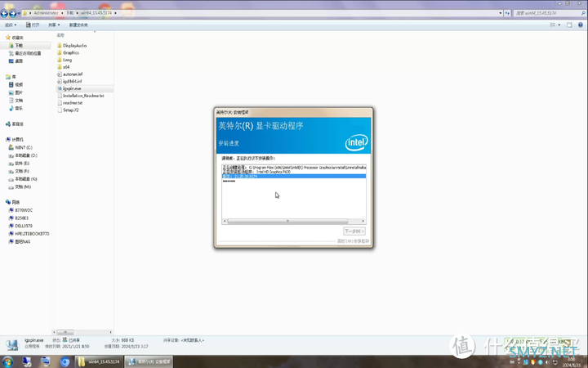Click the win64_15.45.5174 address bar segment
This screenshot has height=368, width=588.
click(x=96, y=13)
